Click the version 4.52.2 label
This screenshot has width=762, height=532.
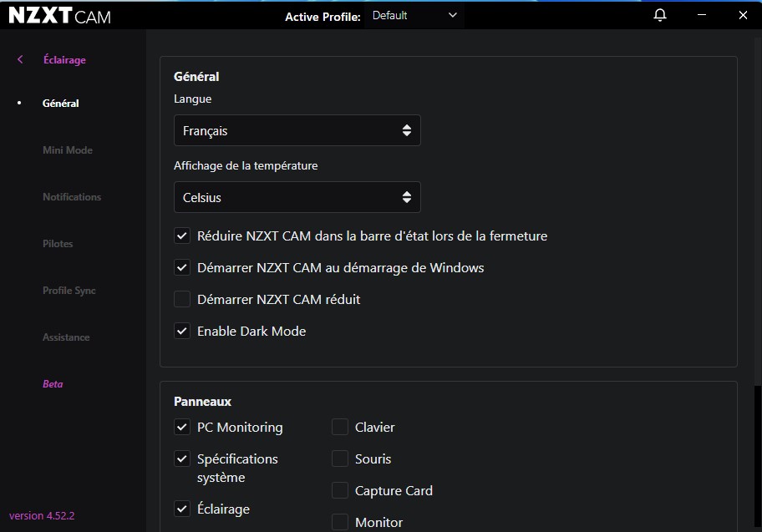coord(42,515)
